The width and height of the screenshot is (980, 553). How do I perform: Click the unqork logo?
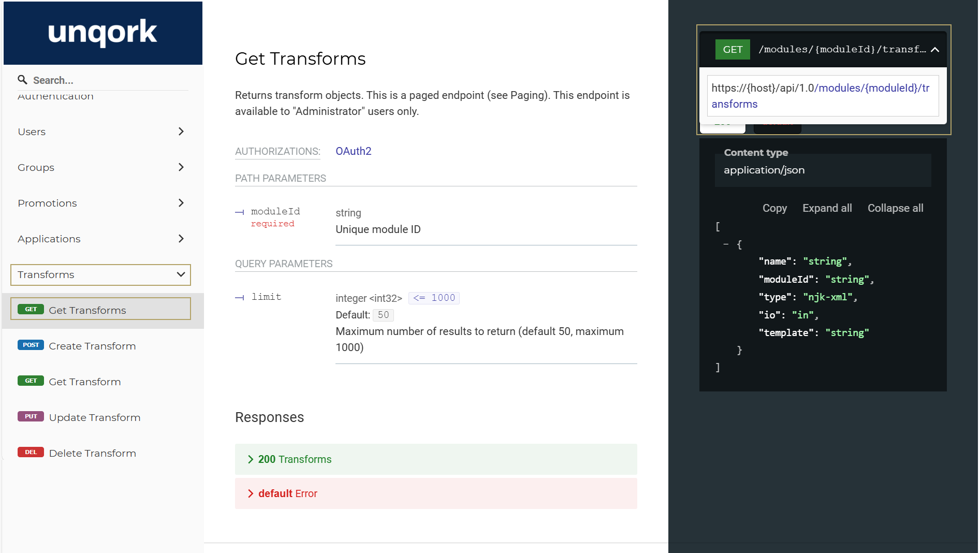103,33
